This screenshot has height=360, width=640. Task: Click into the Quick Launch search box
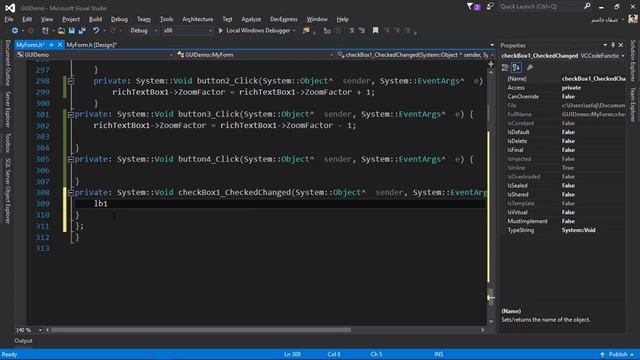pos(541,7)
